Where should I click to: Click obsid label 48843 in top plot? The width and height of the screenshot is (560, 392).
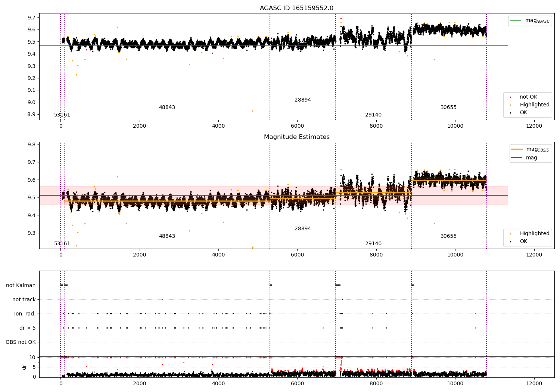click(x=167, y=108)
